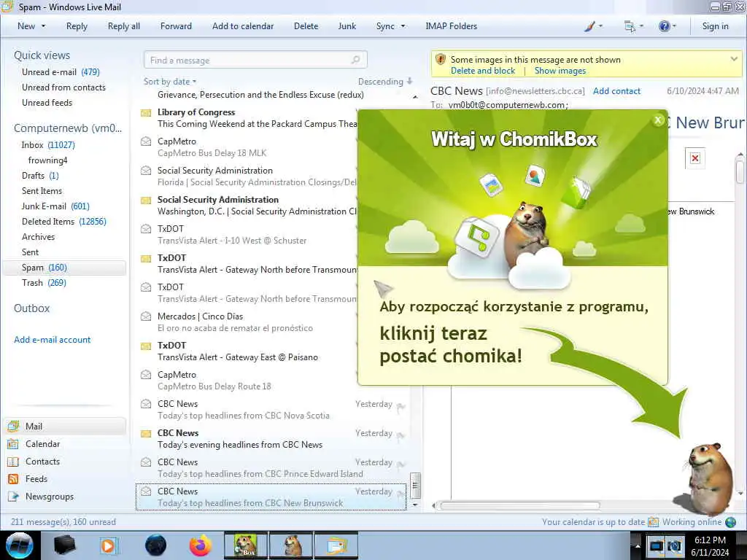This screenshot has height=560, width=747.
Task: Click Reply in the toolbar
Action: (77, 26)
